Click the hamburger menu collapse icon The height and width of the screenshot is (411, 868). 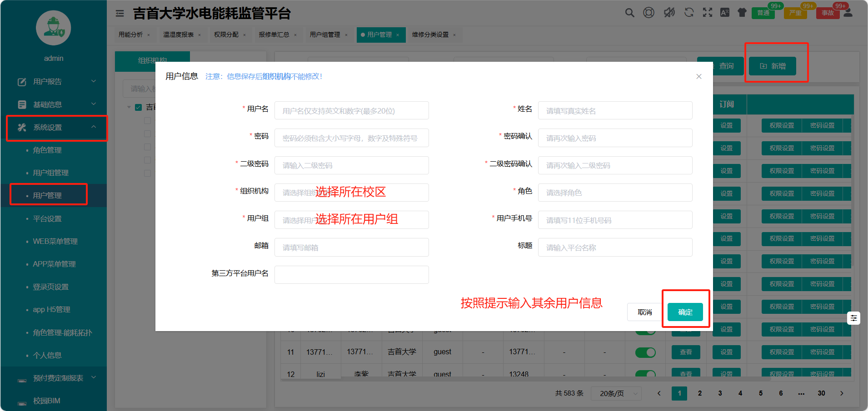pyautogui.click(x=120, y=14)
